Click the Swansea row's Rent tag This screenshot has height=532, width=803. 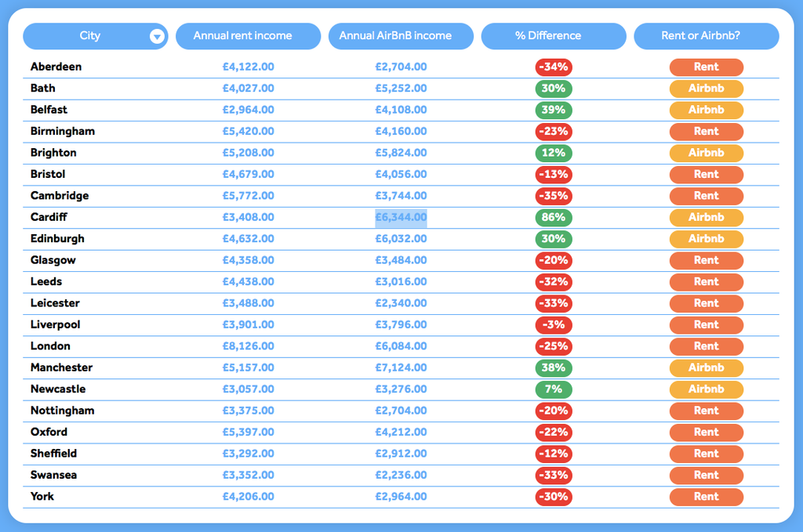[706, 475]
